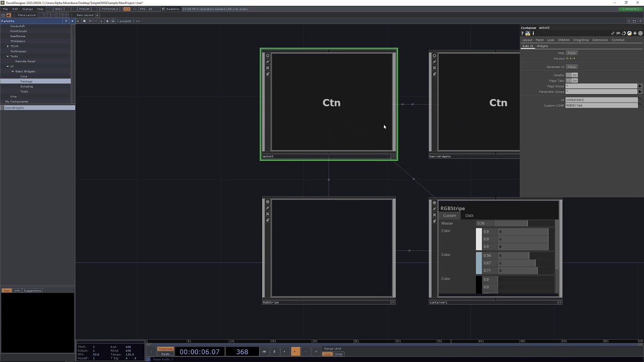Click the plus icon beside New Layout
The image size is (644, 362).
pos(97,15)
